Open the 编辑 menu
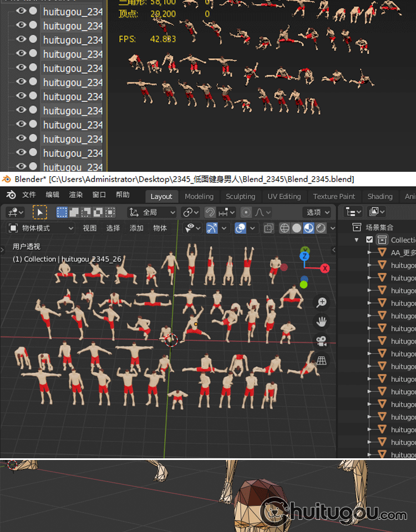 pos(52,195)
